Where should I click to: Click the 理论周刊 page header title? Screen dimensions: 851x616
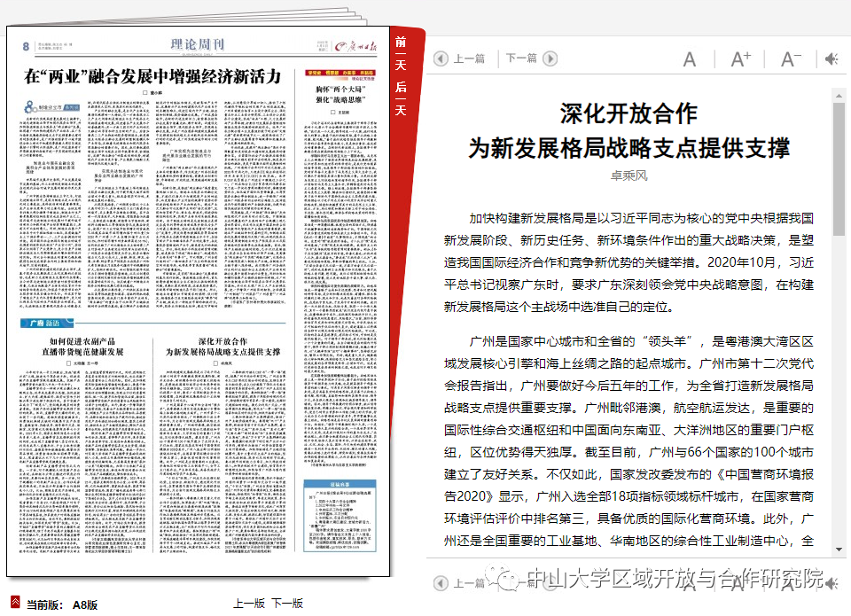point(198,44)
